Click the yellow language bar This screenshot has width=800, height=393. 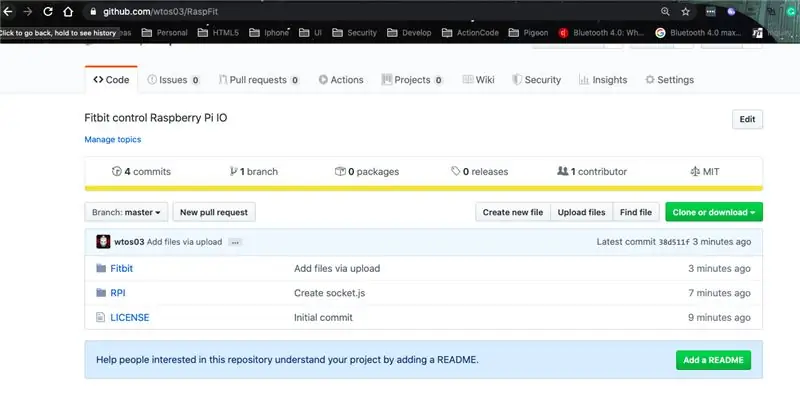pos(423,188)
